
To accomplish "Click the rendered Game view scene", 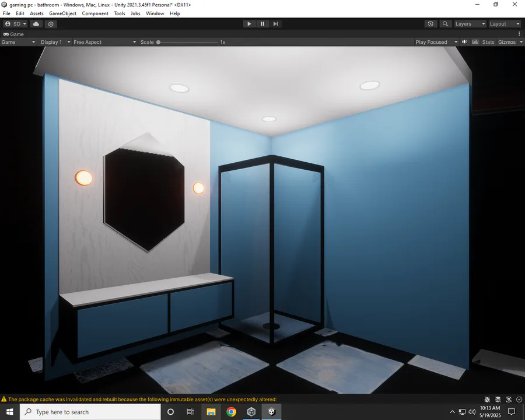I will pyautogui.click(x=262, y=220).
